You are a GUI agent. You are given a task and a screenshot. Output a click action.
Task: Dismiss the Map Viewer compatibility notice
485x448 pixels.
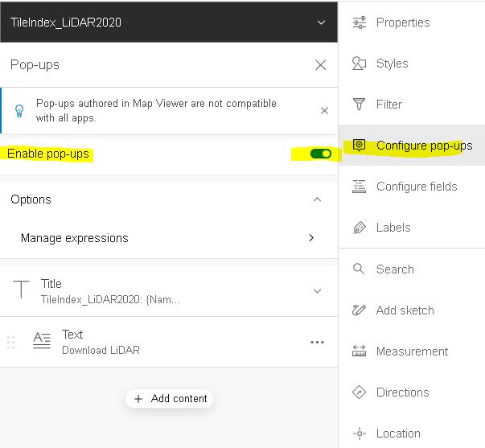[324, 111]
